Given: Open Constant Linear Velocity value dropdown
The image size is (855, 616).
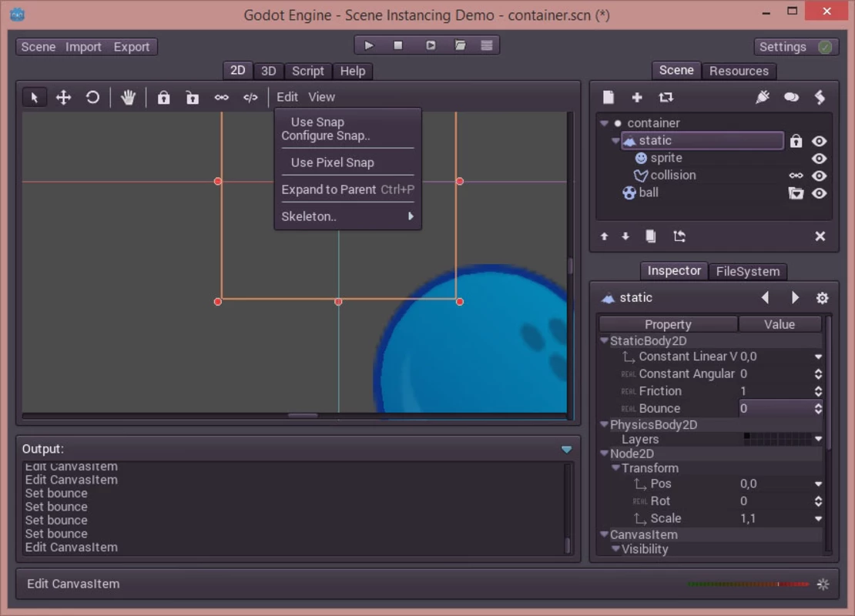Looking at the screenshot, I should (x=818, y=357).
